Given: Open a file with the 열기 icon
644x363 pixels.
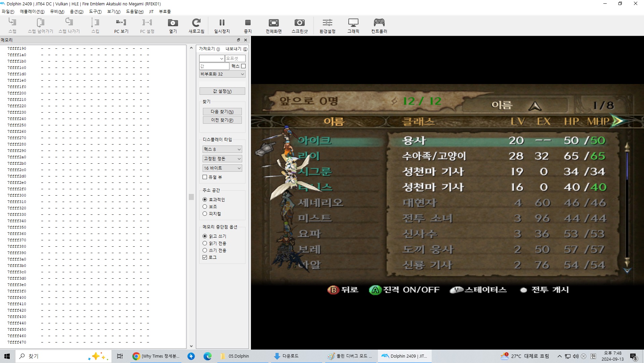Looking at the screenshot, I should click(173, 26).
